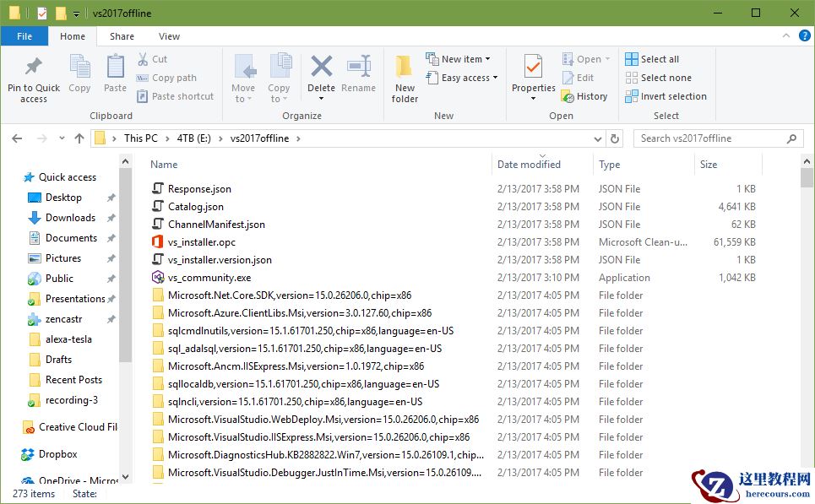Image resolution: width=815 pixels, height=504 pixels.
Task: Open the File menu tab
Action: click(24, 36)
